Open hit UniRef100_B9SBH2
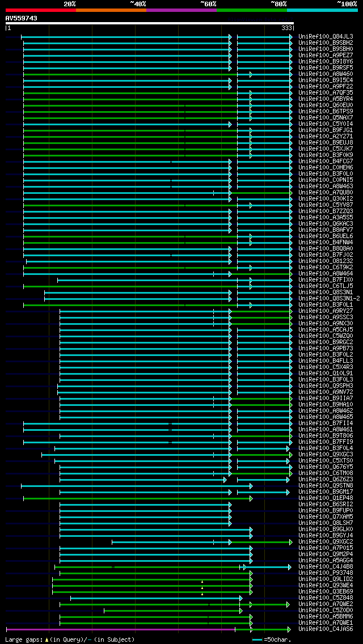This screenshot has height=644, width=363. pyautogui.click(x=326, y=43)
